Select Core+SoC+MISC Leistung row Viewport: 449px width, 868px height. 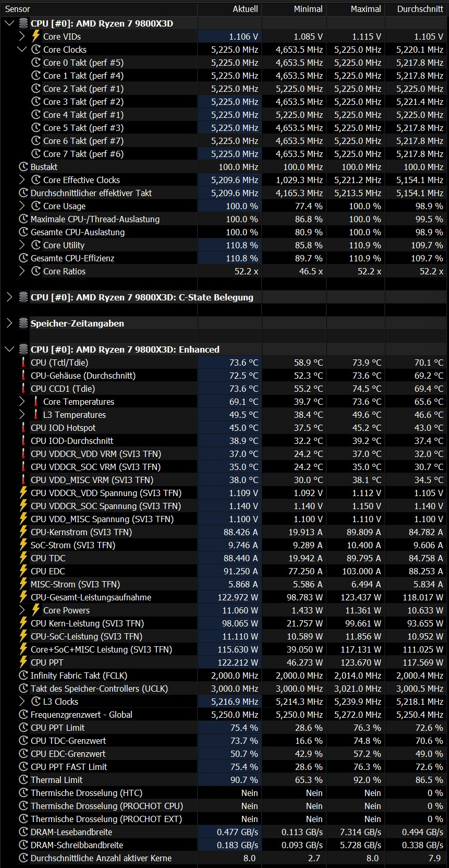224,649
